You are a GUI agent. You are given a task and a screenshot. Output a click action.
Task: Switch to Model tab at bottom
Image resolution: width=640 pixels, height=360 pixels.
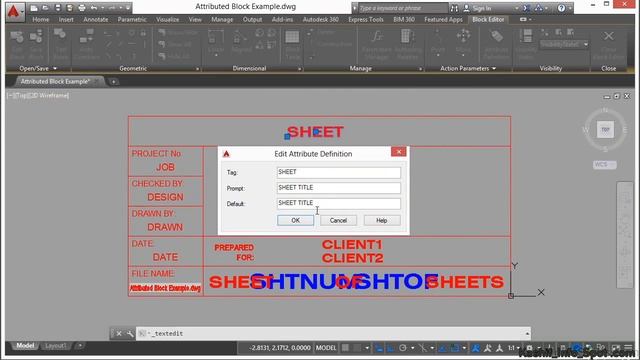pyautogui.click(x=25, y=346)
